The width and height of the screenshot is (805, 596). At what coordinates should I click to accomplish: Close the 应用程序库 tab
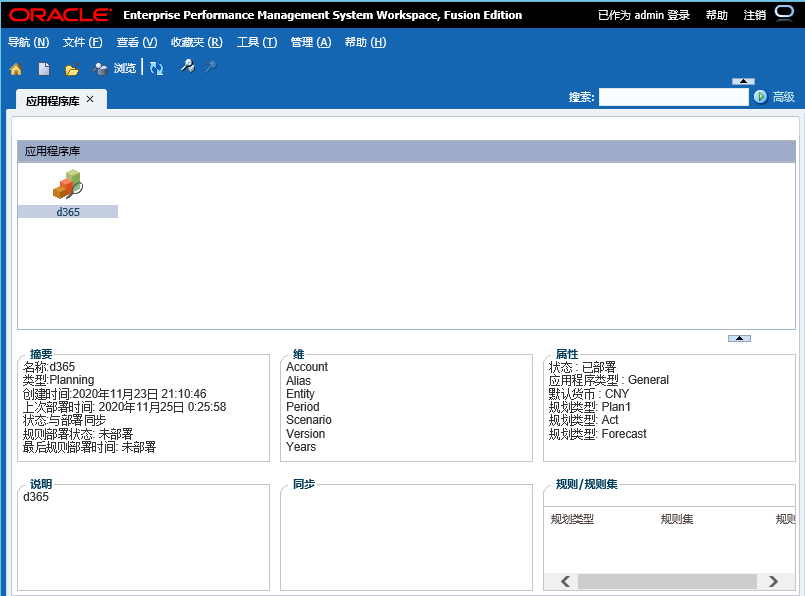(x=90, y=99)
